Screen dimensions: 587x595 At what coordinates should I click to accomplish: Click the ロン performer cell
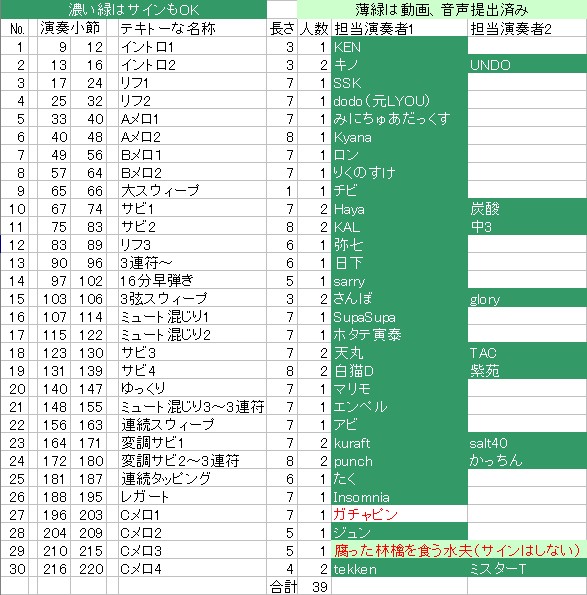click(x=399, y=154)
